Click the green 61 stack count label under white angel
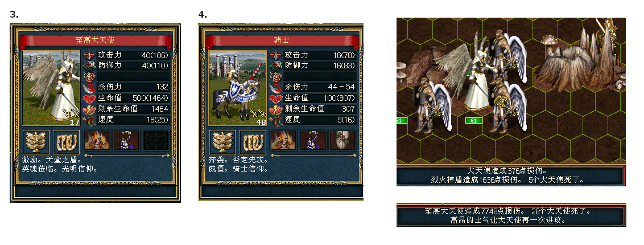Image resolution: width=644 pixels, height=245 pixels. point(473,120)
